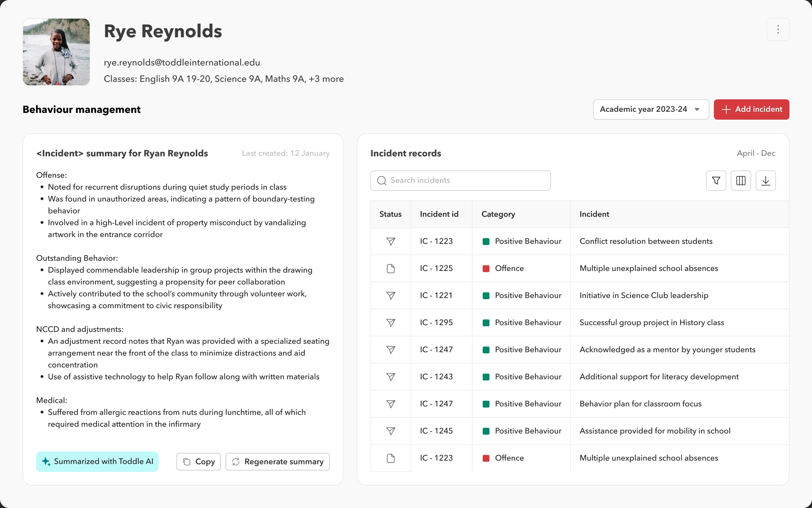The image size is (812, 508).
Task: Click the Status column header
Action: [x=390, y=214]
